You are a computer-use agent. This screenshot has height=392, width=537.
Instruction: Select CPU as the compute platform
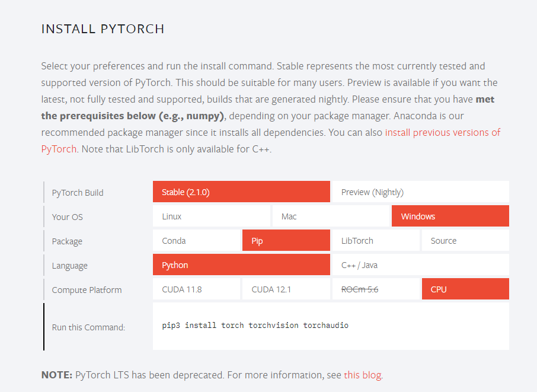coord(465,289)
